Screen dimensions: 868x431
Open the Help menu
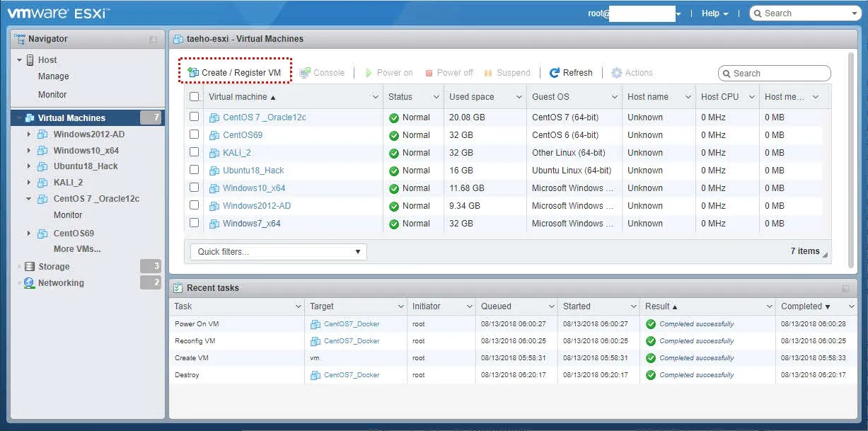point(714,13)
